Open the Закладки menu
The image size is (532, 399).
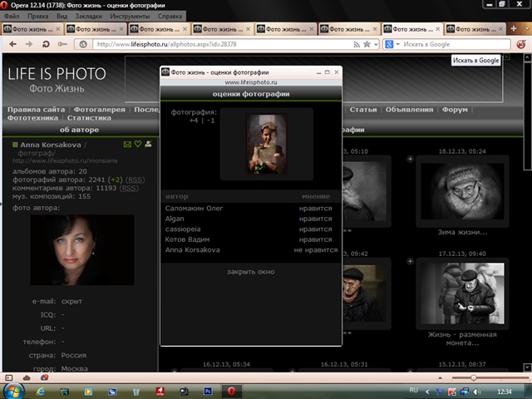pos(91,16)
